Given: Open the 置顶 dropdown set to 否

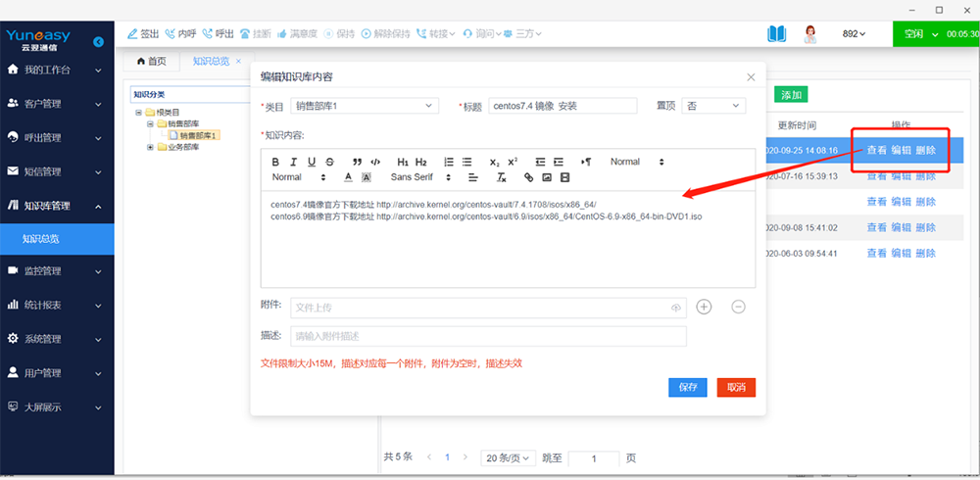Looking at the screenshot, I should pos(713,106).
